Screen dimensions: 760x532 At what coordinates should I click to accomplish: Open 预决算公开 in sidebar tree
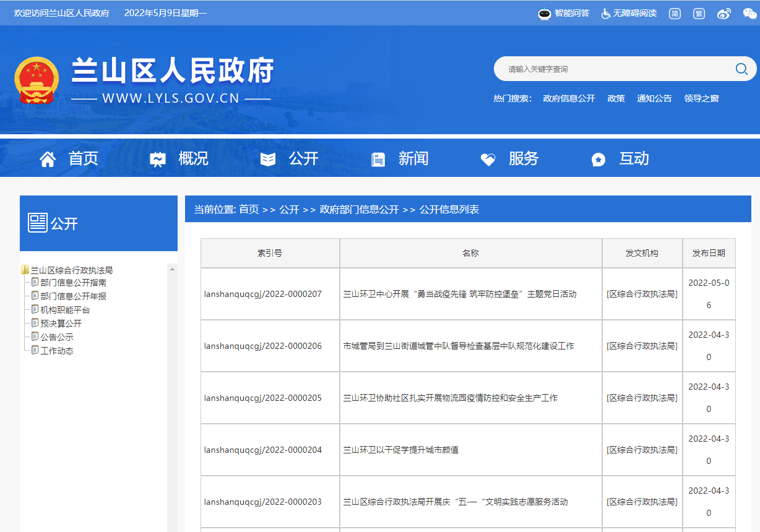point(61,324)
